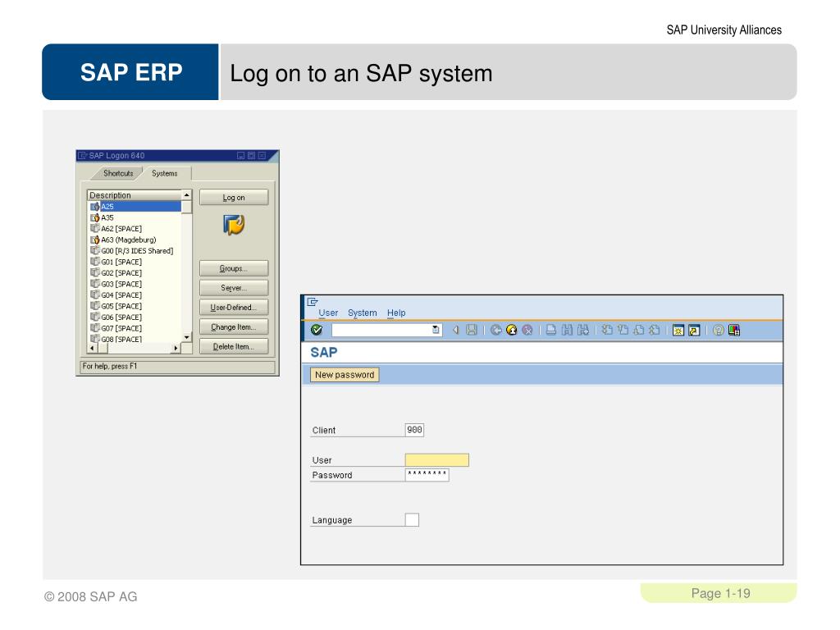Click the First Page icon
840x630 pixels.
[x=607, y=330]
